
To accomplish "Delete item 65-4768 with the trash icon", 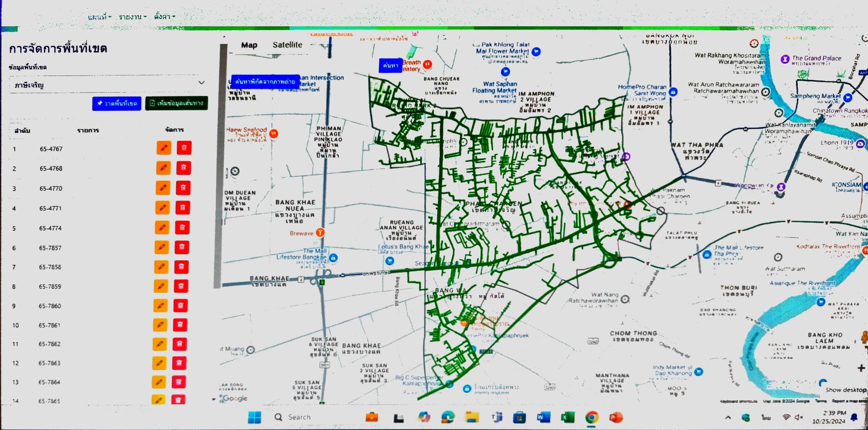I will (183, 168).
